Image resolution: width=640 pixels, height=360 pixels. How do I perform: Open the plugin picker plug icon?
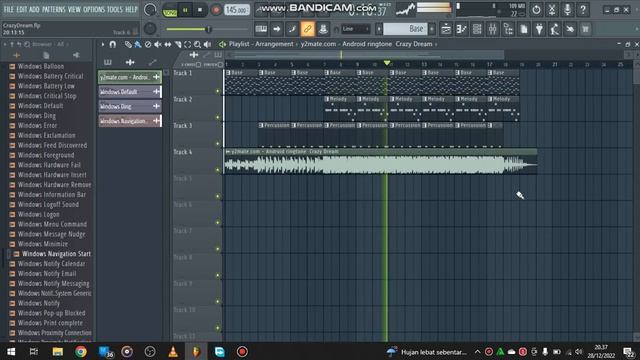point(539,29)
